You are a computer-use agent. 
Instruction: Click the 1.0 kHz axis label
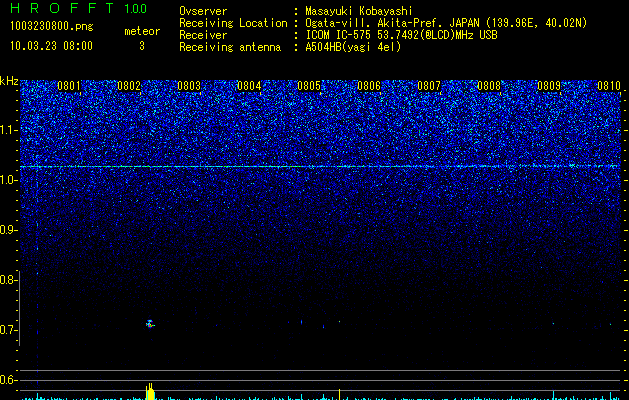click(x=9, y=180)
